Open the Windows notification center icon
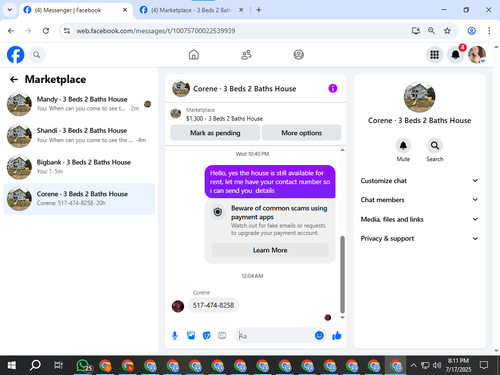 point(484,365)
